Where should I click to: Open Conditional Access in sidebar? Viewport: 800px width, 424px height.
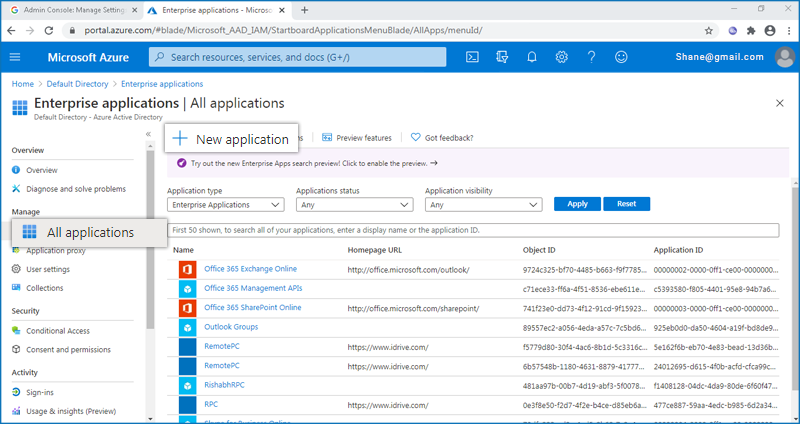(x=57, y=330)
